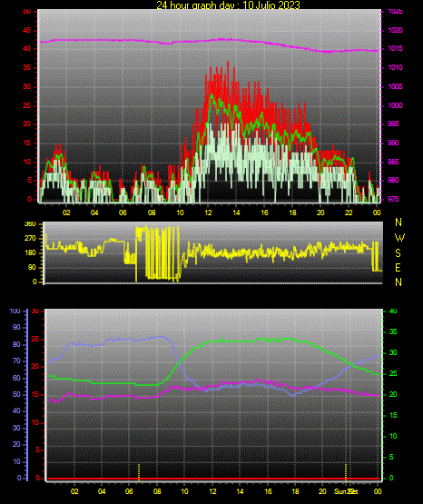Click the E compass direction label

(x=398, y=268)
